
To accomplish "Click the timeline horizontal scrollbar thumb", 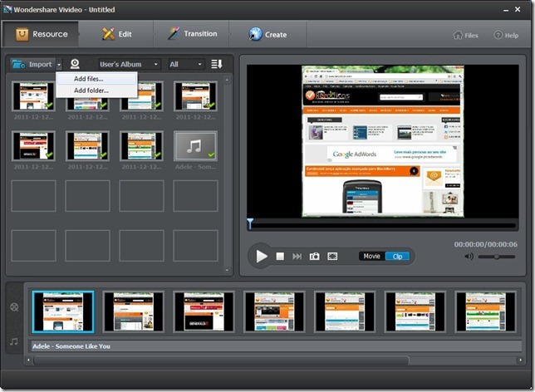I will [x=221, y=360].
